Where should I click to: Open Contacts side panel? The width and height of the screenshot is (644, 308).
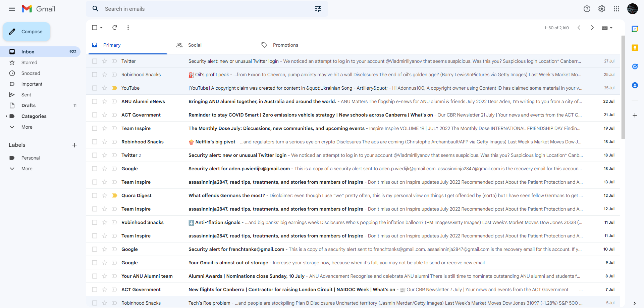[635, 85]
